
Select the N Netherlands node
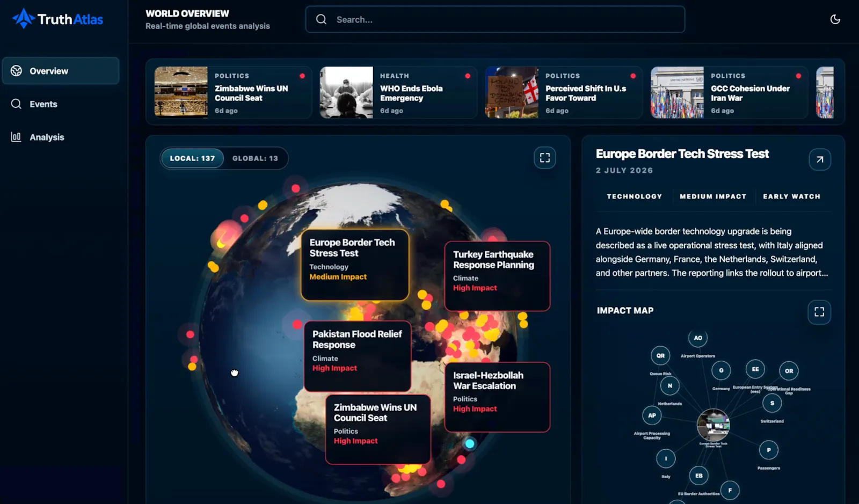pos(669,386)
